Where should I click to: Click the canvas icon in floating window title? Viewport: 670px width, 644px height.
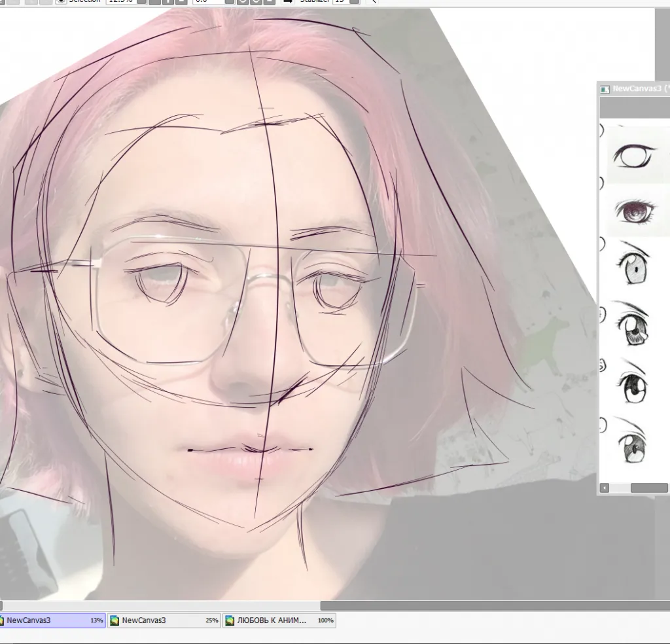point(605,89)
